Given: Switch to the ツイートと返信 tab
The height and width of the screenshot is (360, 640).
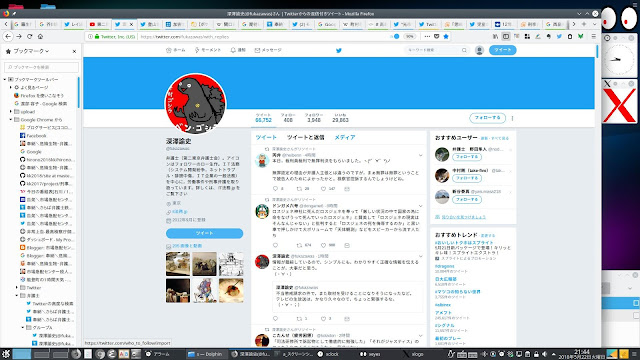Looking at the screenshot, I should [x=305, y=138].
